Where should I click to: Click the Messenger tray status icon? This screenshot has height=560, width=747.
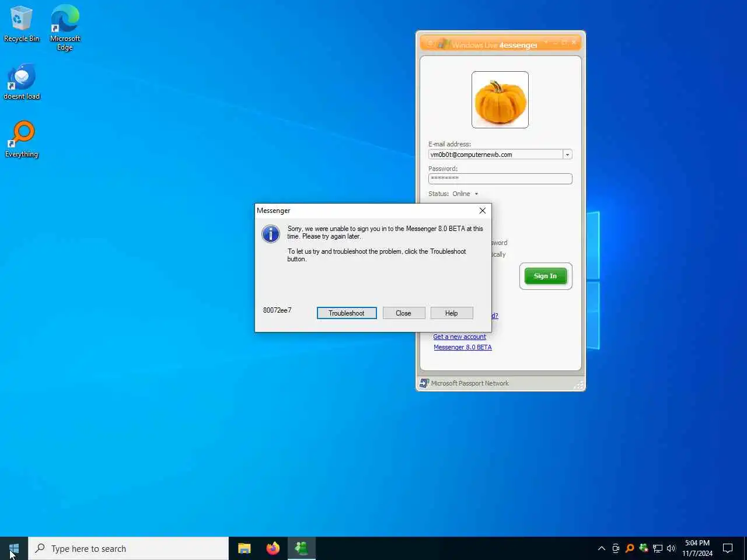click(644, 548)
